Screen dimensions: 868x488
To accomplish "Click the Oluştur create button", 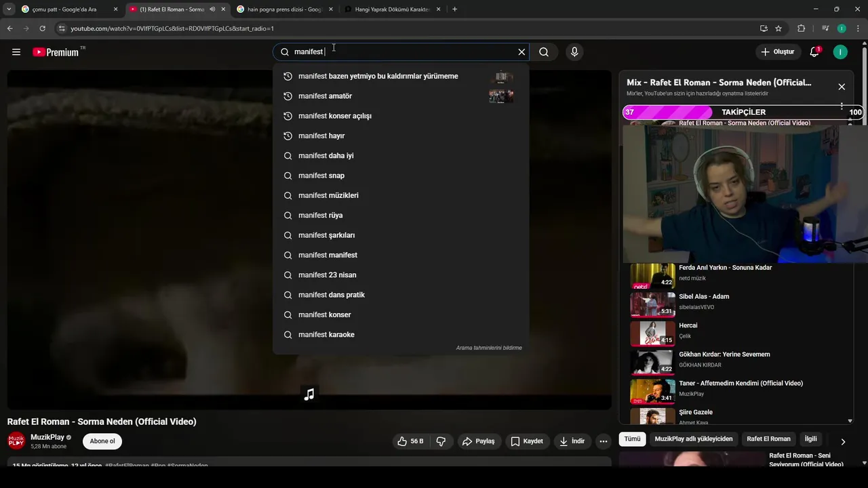I will pyautogui.click(x=777, y=52).
